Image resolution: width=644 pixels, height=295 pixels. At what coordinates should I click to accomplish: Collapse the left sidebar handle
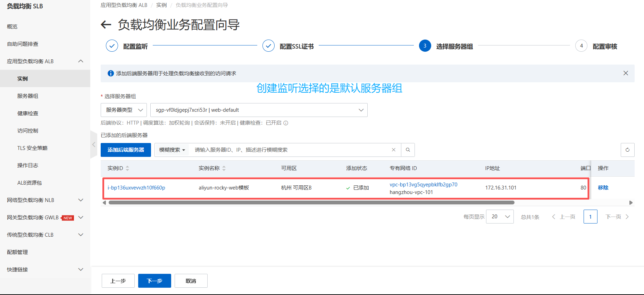(x=94, y=145)
